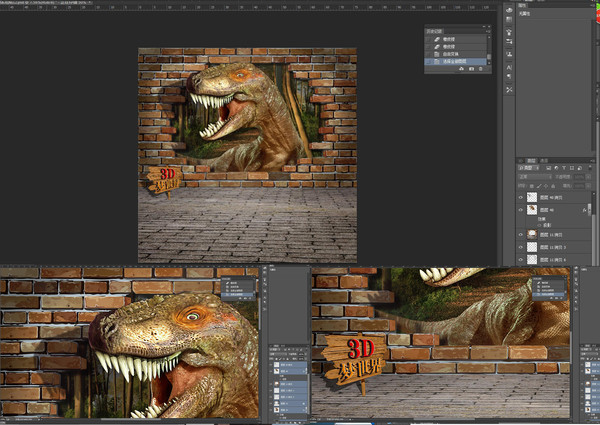Hide layer 图层 11 拷贝 via eye icon

click(521, 234)
